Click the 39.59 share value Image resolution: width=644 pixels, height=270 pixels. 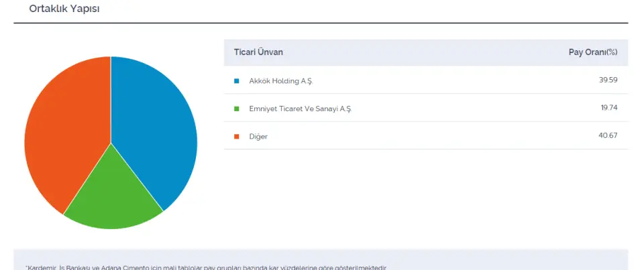coord(608,80)
